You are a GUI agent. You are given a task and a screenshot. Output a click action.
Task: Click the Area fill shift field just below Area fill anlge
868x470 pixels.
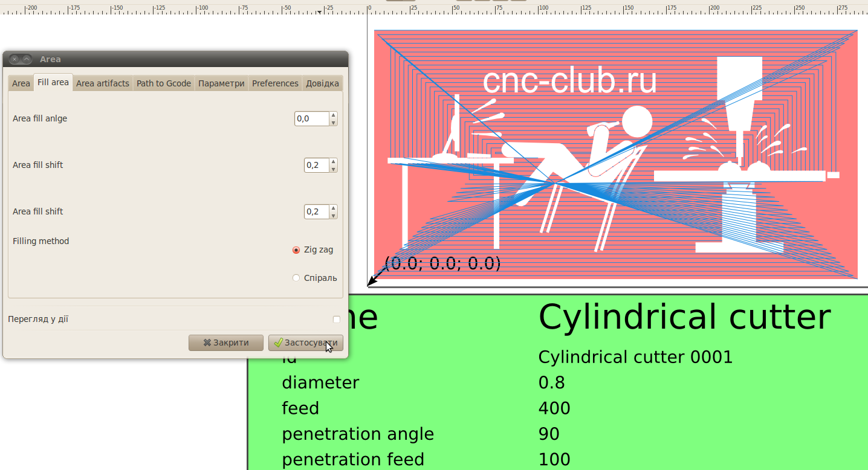point(317,165)
